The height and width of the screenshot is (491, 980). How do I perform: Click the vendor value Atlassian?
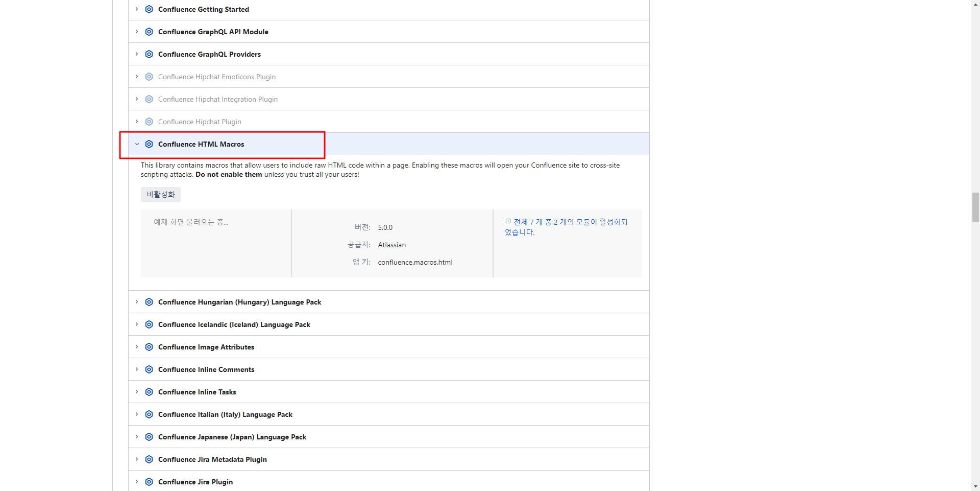392,245
